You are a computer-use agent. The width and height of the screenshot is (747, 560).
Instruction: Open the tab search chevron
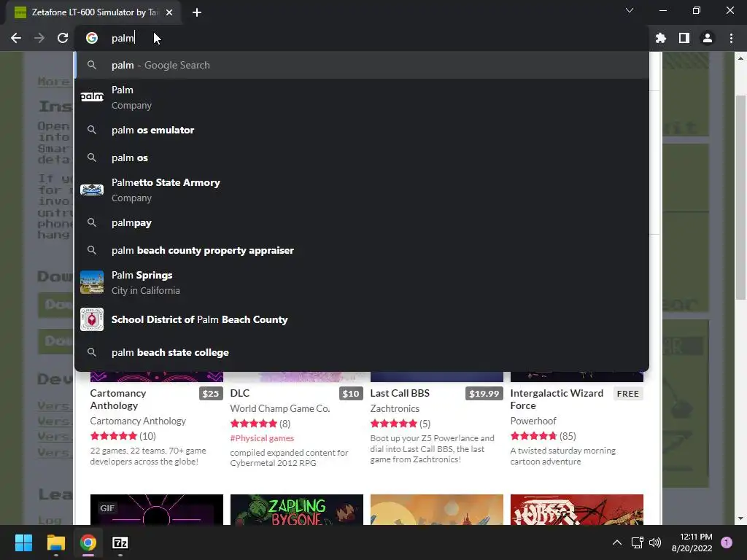(x=630, y=10)
